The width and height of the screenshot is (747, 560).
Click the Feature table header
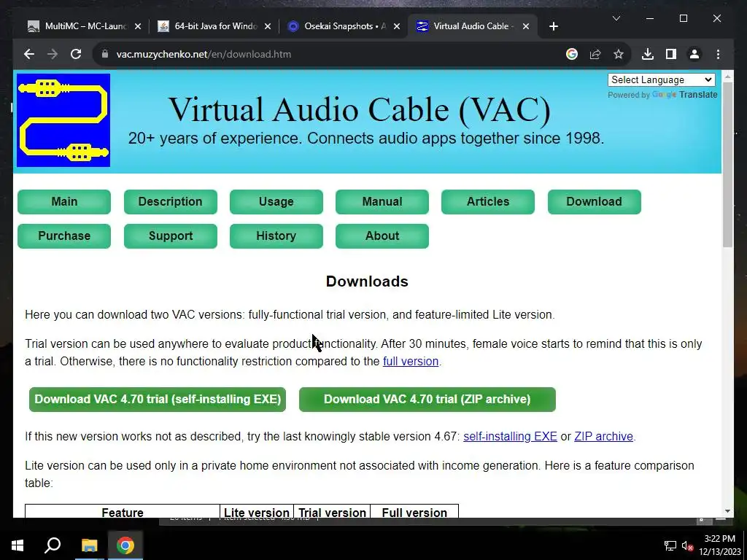123,513
